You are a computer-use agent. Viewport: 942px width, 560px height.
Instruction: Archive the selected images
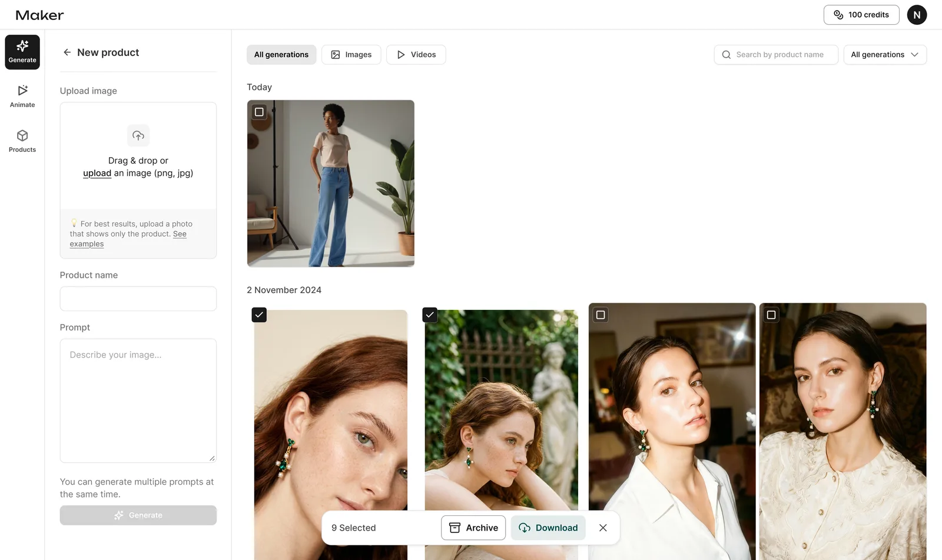click(473, 528)
